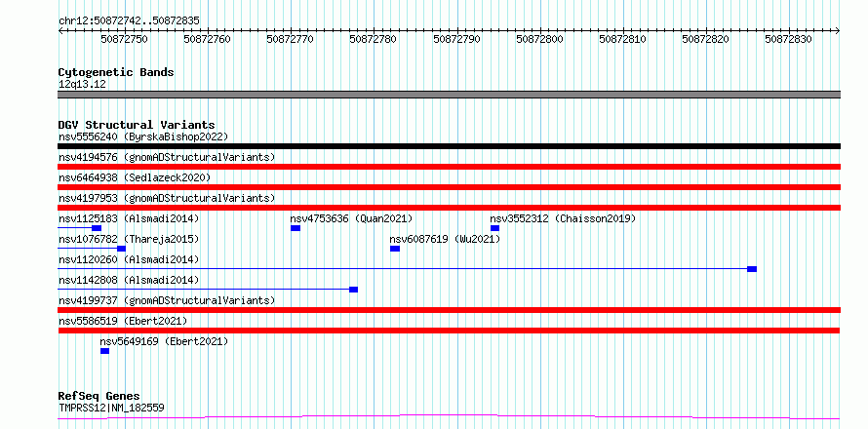
Task: Open nsv5649169 (Ebert2021) label
Action: [164, 341]
